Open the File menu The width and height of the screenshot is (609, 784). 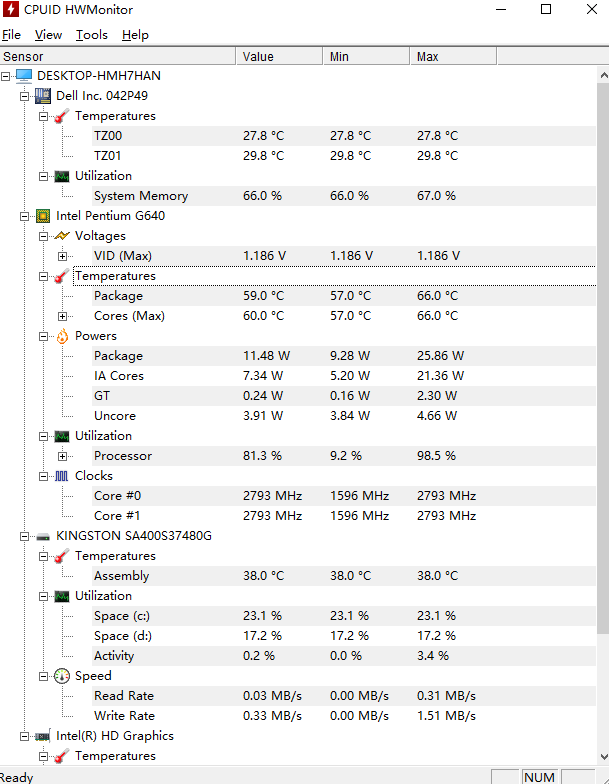(x=11, y=35)
